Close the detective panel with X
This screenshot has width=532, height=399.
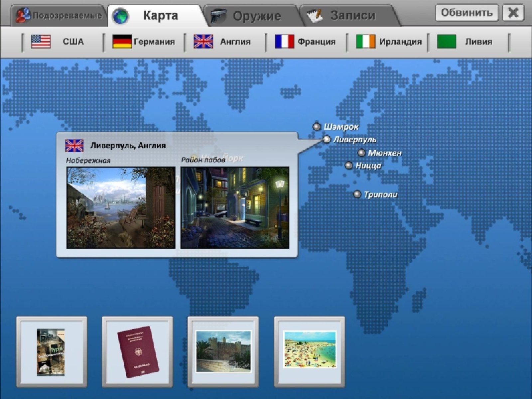513,13
